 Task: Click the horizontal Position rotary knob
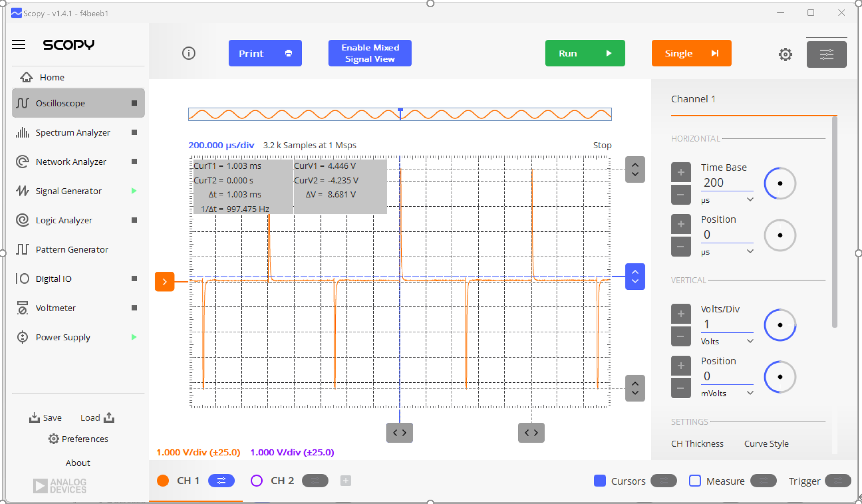click(x=780, y=235)
